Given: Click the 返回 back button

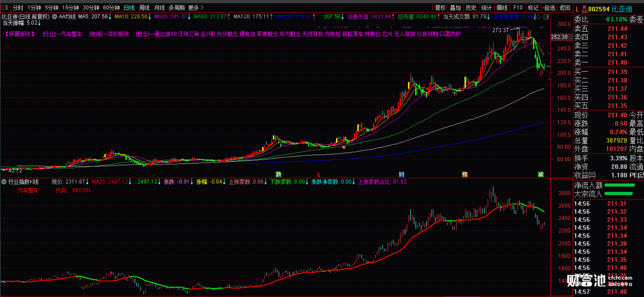Looking at the screenshot, I should coord(565,7).
